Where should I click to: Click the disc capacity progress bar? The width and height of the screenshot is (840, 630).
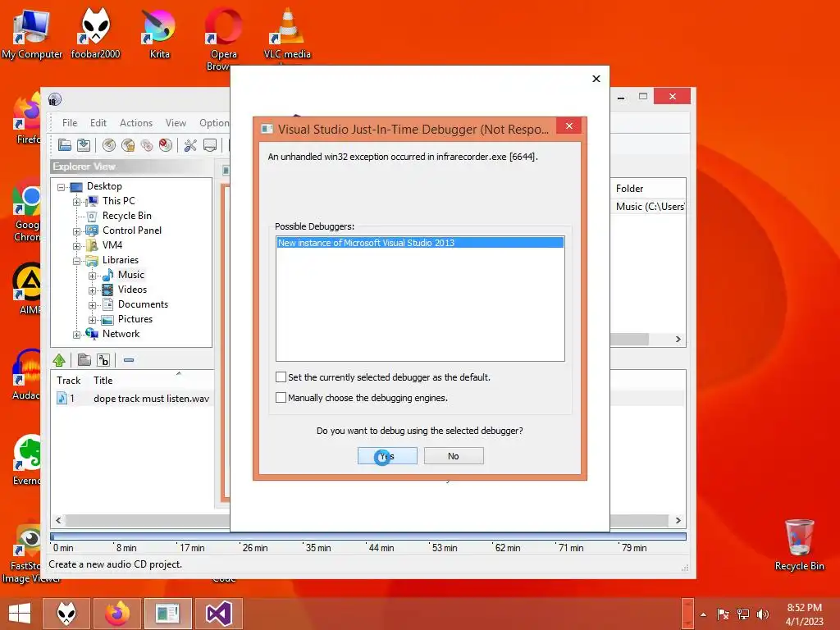pyautogui.click(x=368, y=536)
